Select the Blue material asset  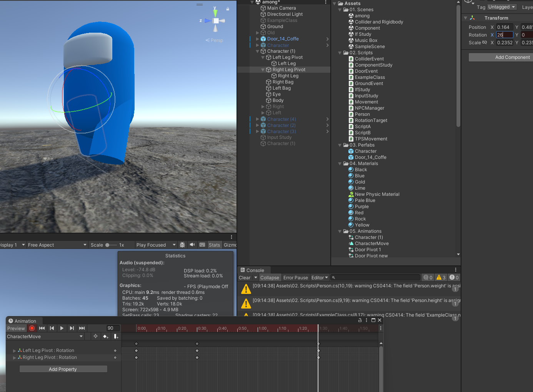click(x=360, y=176)
